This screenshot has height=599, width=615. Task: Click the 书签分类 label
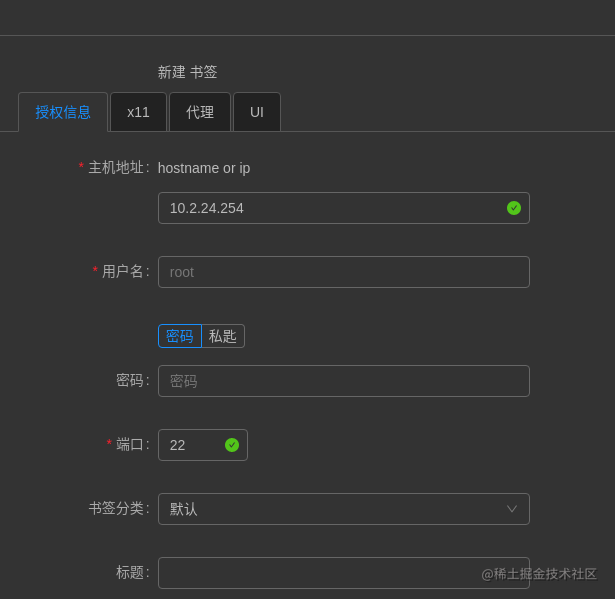pyautogui.click(x=116, y=508)
